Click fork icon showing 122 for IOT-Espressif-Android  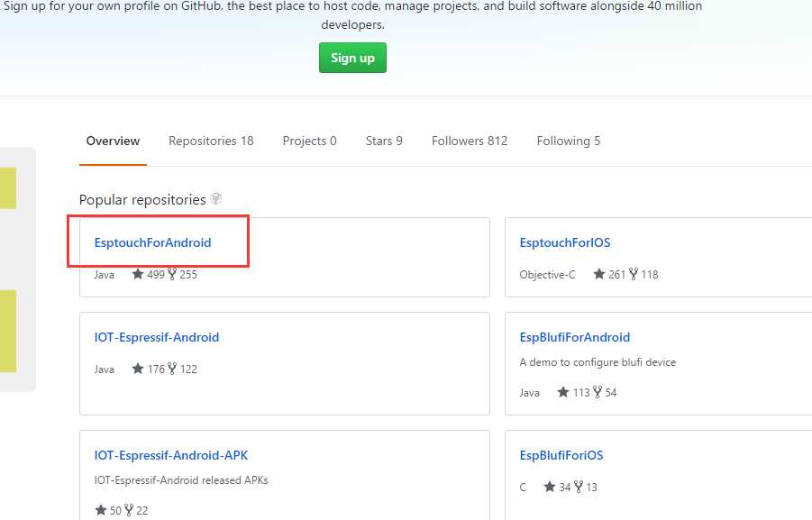click(x=172, y=369)
